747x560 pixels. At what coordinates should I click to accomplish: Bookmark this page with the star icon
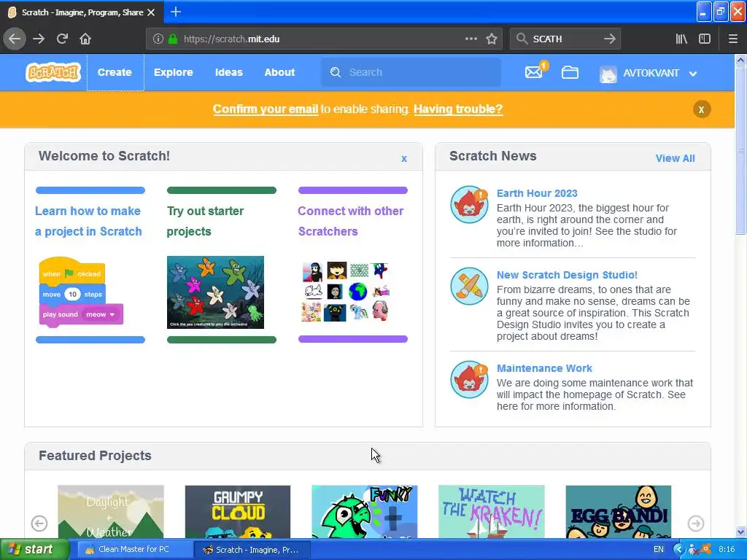pos(492,39)
